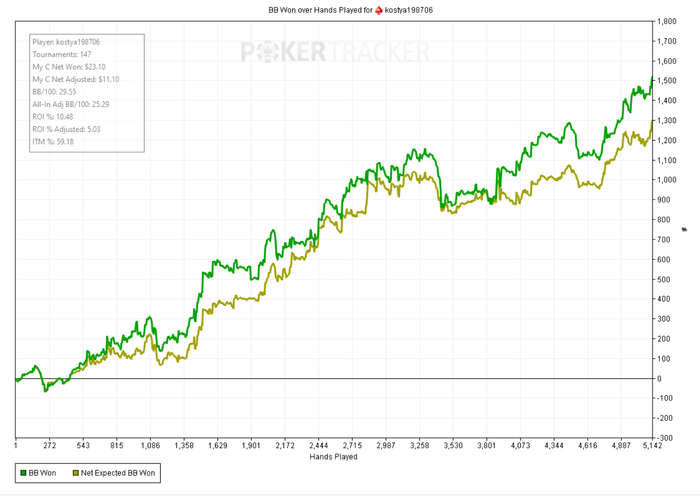Click the x-axis label 2,987

click(x=386, y=446)
